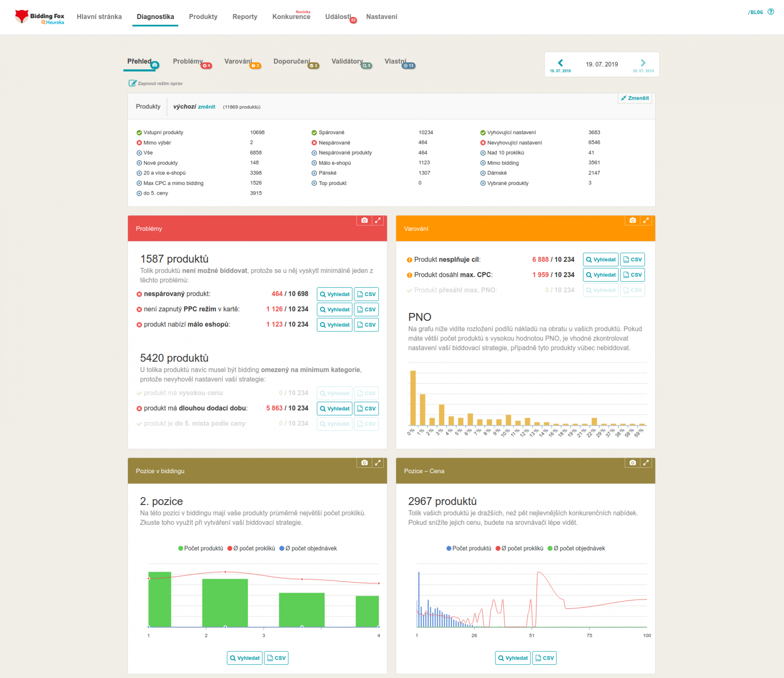
Task: Click the Doporučení tab count badge
Action: point(313,66)
